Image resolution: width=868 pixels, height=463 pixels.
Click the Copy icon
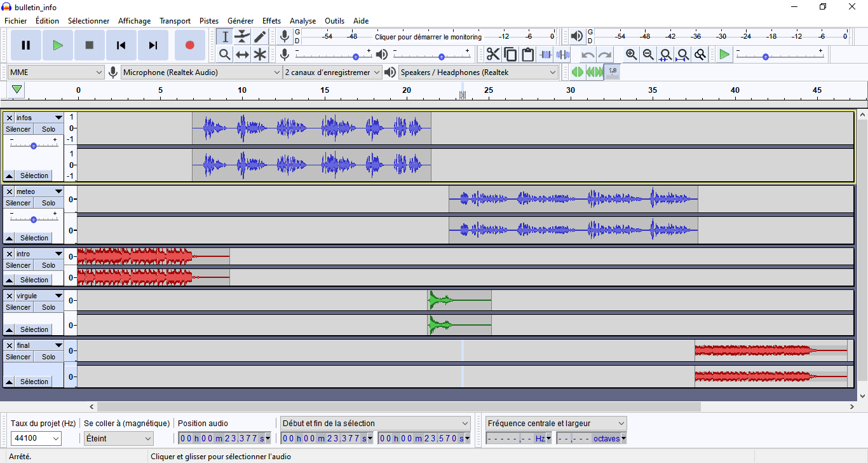click(510, 55)
